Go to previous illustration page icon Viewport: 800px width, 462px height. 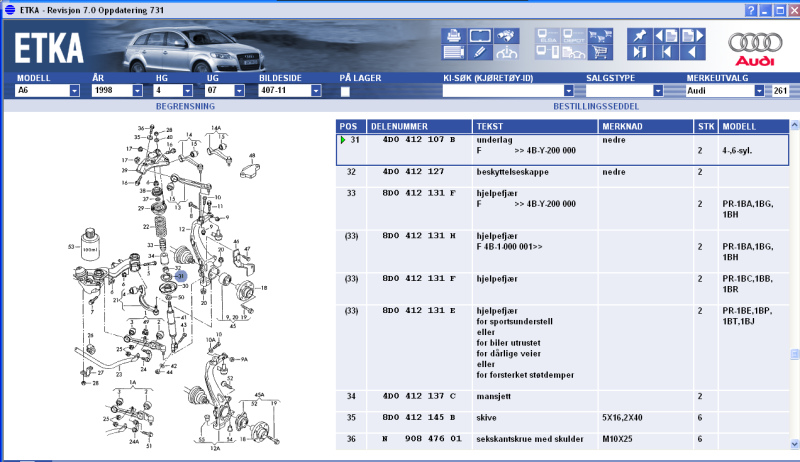coord(665,36)
